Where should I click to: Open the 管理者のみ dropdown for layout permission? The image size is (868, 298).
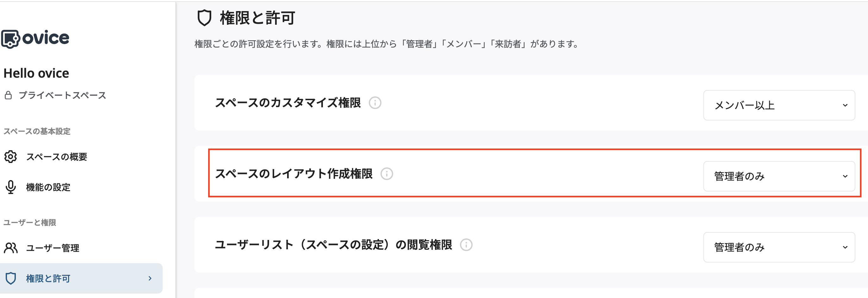coord(779,176)
